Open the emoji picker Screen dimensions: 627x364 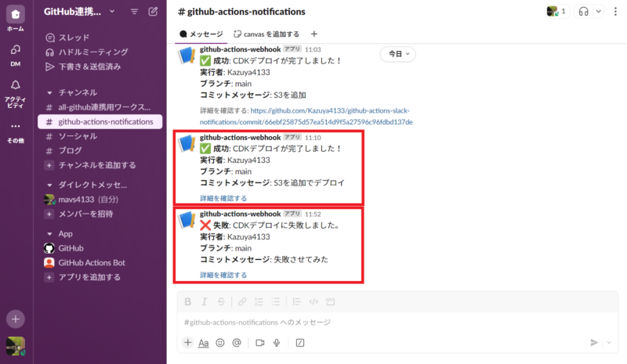[x=220, y=343]
